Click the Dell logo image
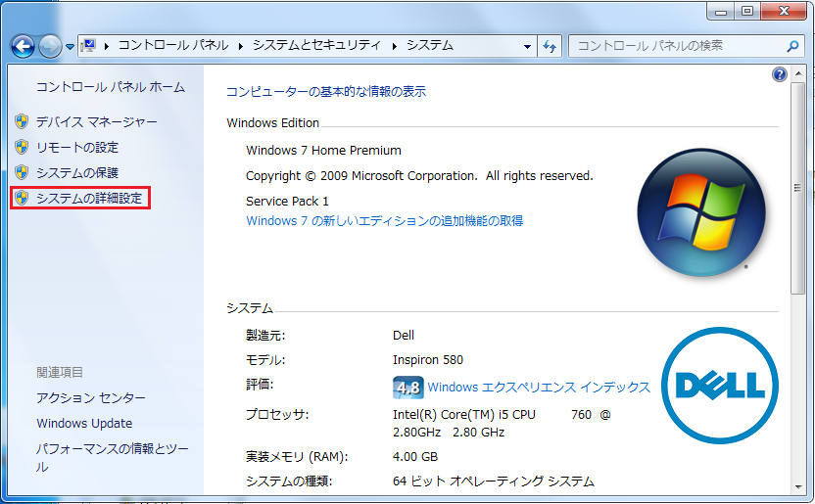Screen dimensions: 815x504 click(720, 386)
